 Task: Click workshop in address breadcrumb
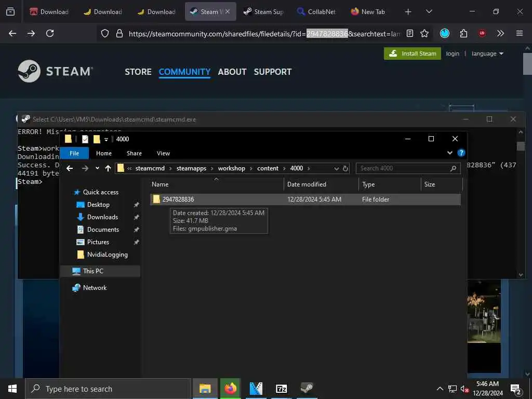[231, 168]
